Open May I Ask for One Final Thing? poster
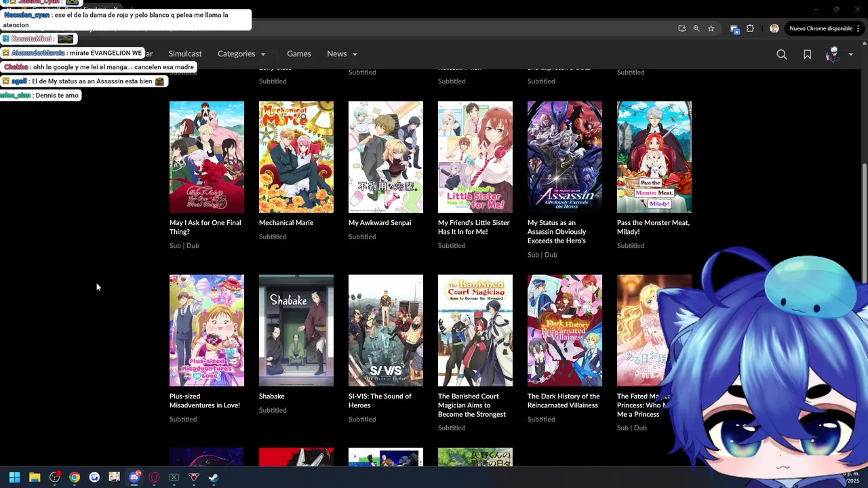The width and height of the screenshot is (868, 488). pos(207,157)
